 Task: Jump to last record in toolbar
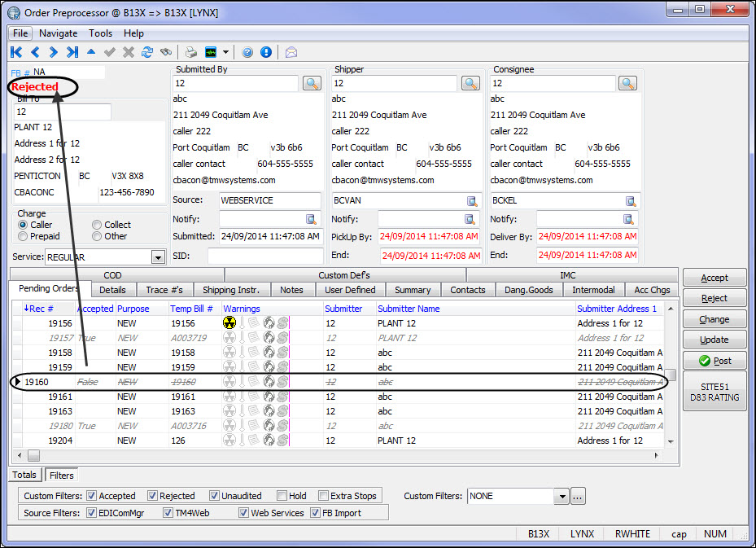tap(72, 52)
